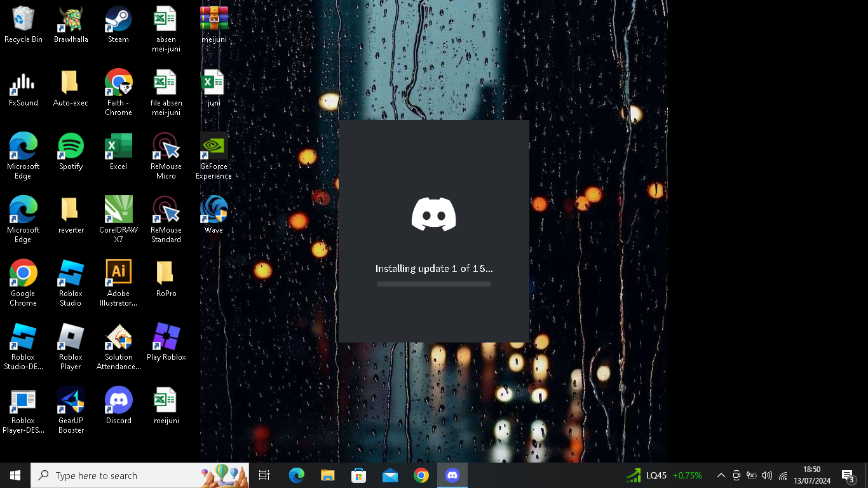Screen dimensions: 868x488
Task: Select the 'file absen mei-juni' spreadsheet
Action: [x=166, y=93]
